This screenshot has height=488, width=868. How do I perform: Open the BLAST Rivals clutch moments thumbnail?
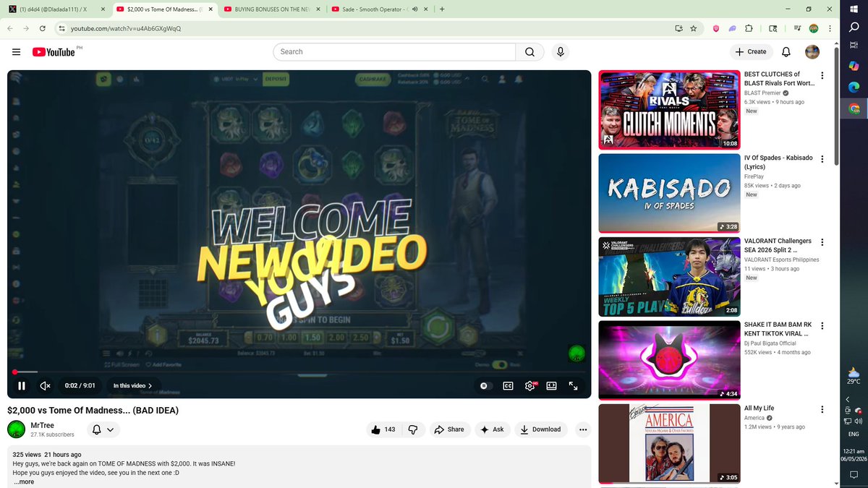[x=669, y=110]
